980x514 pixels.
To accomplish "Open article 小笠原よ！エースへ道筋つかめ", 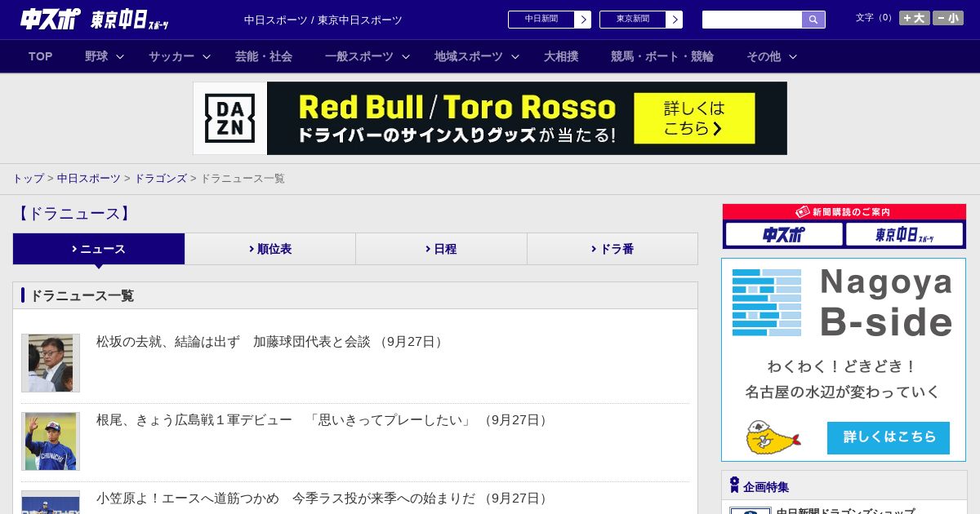I will (323, 498).
